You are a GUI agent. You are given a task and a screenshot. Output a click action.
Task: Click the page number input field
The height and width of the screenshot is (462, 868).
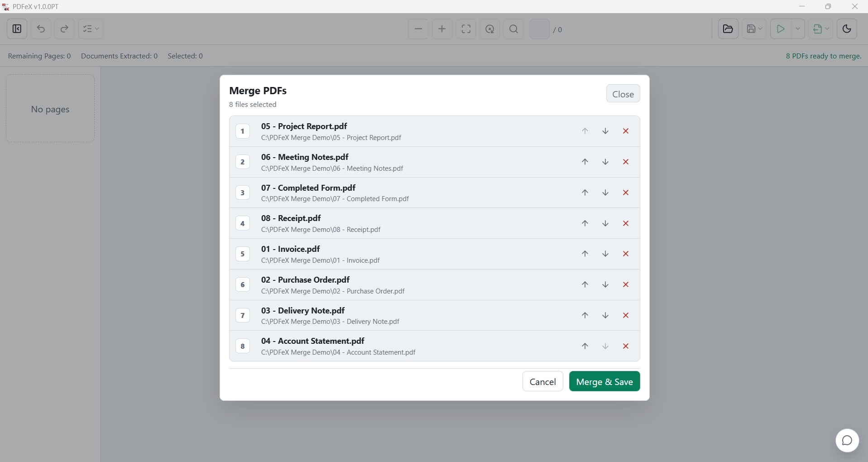[x=539, y=29]
